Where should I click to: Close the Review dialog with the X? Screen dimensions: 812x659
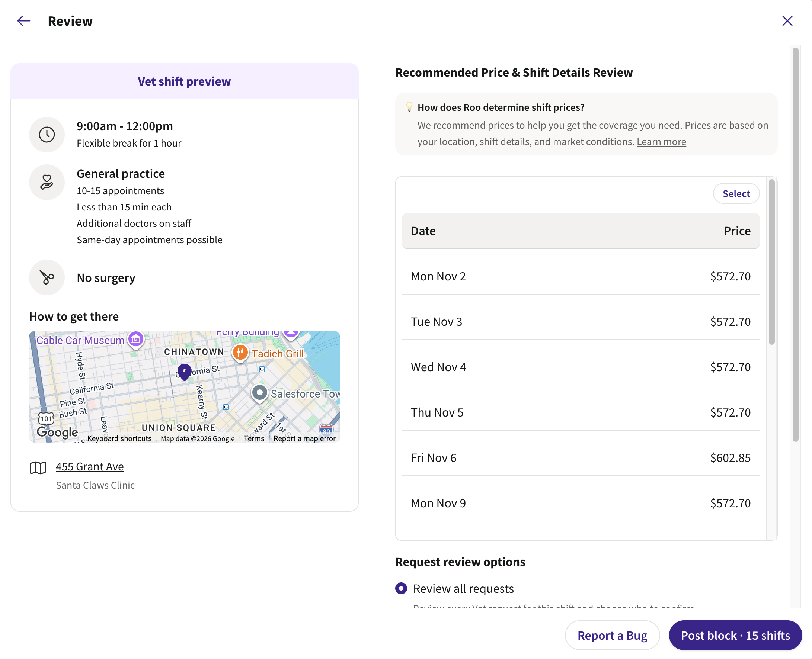pos(787,21)
